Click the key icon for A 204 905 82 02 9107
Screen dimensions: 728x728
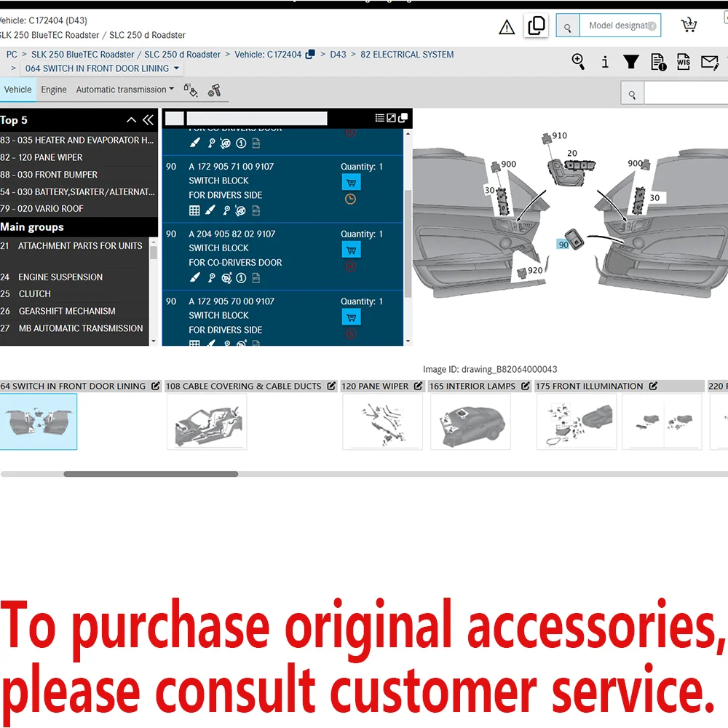212,277
